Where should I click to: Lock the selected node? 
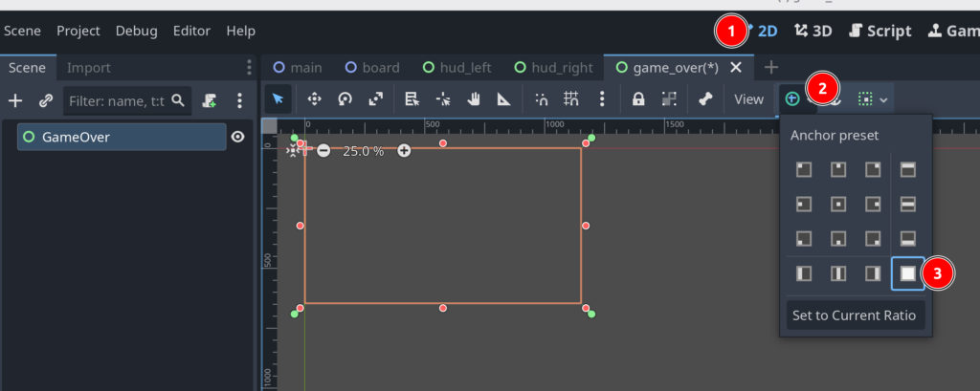(638, 98)
